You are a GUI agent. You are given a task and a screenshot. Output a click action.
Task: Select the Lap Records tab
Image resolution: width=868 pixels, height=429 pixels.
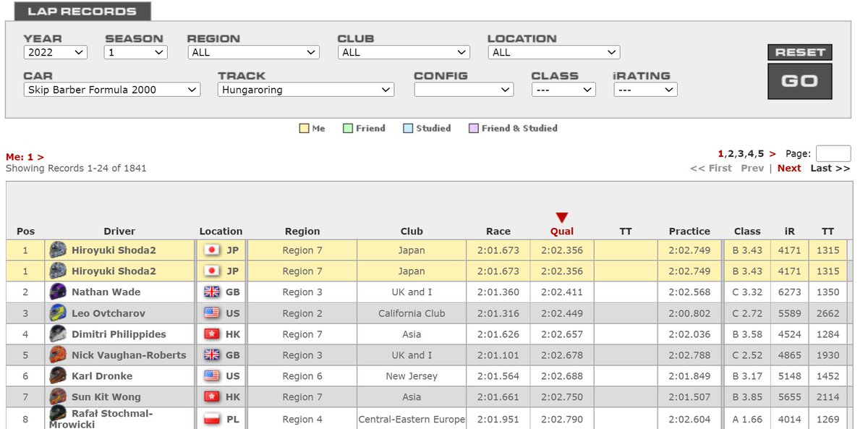81,12
